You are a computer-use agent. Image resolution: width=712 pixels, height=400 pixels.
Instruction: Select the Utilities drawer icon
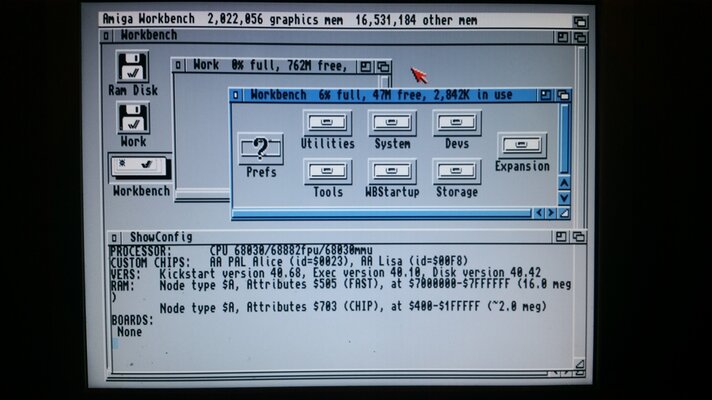tap(327, 123)
